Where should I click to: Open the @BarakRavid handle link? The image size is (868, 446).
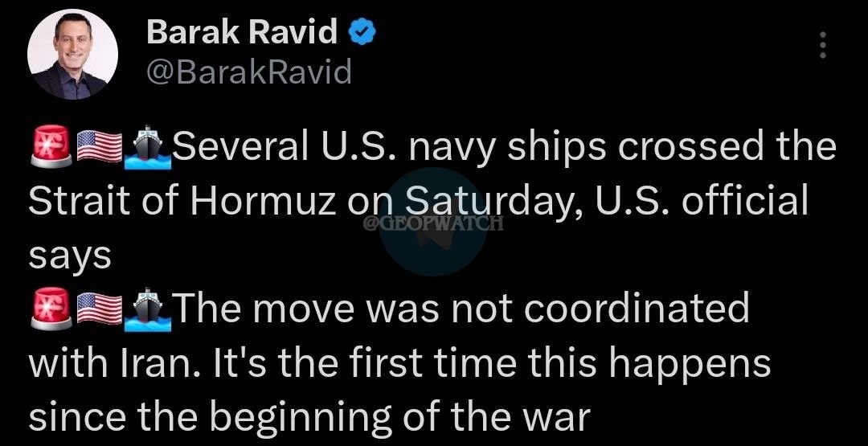point(249,73)
